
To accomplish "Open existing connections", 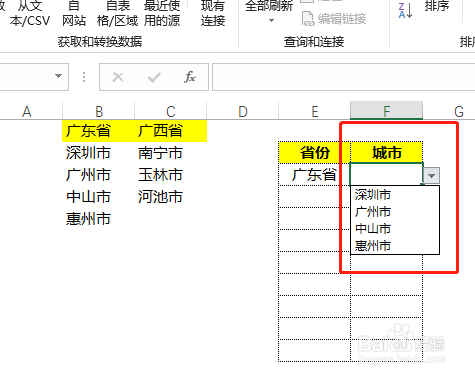I will click(213, 13).
